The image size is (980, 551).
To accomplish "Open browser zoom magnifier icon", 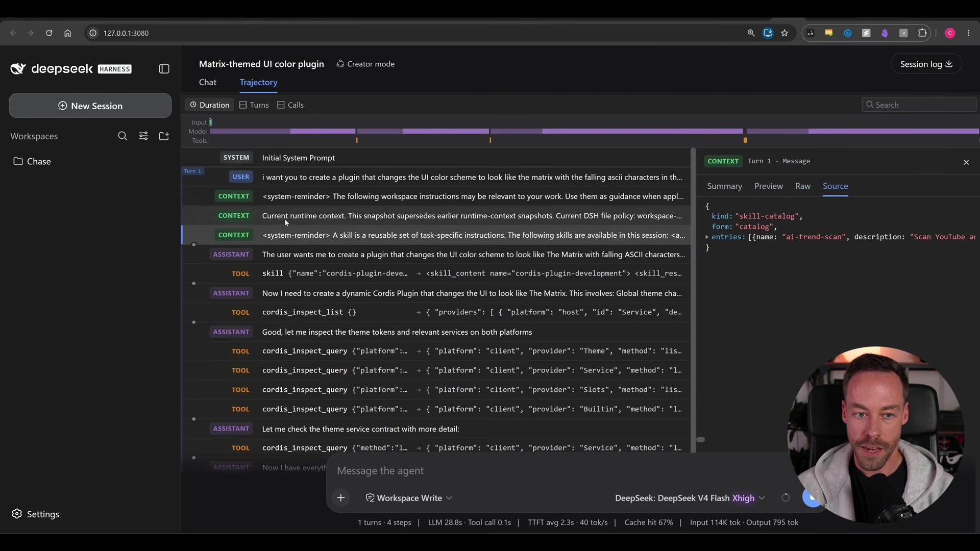I will 751,33.
